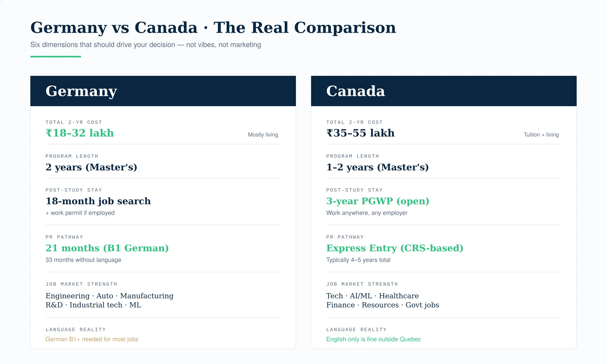Click the green underline accent bar

pos(56,56)
